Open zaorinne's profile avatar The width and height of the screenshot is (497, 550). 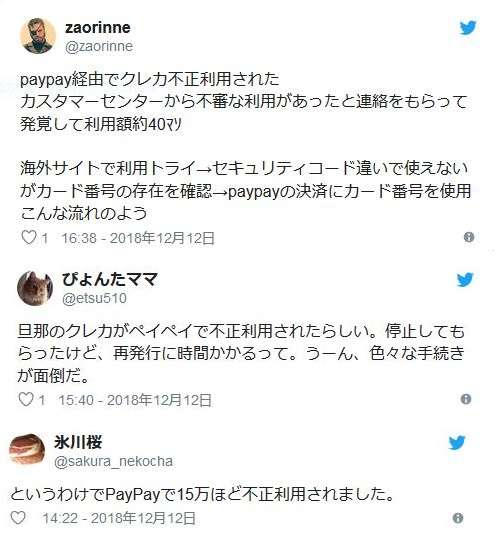coord(38,36)
